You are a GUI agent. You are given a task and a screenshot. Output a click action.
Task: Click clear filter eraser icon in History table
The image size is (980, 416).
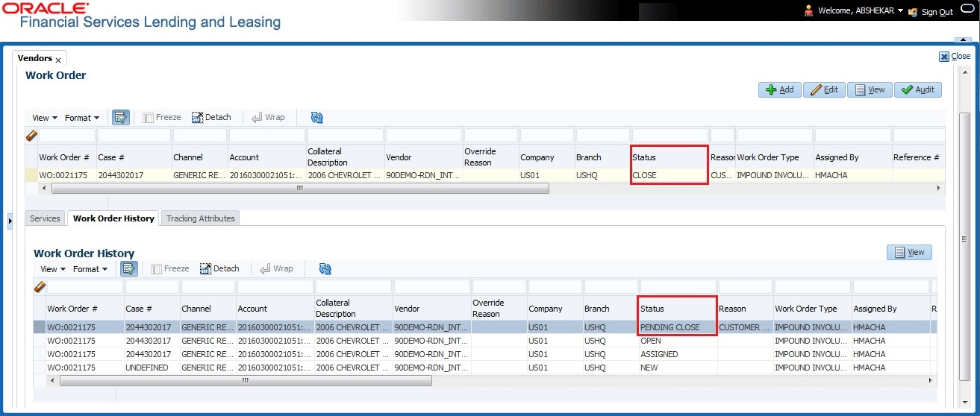click(40, 287)
